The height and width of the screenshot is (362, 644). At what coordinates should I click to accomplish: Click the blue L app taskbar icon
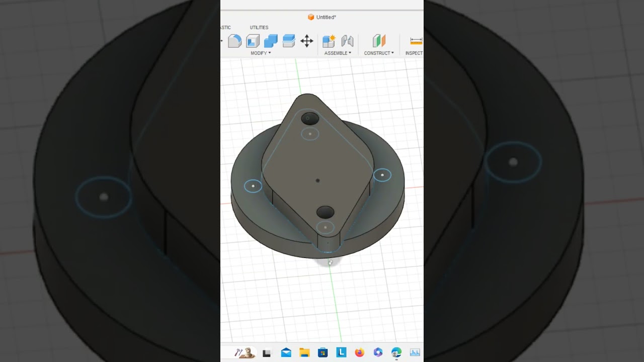click(341, 352)
